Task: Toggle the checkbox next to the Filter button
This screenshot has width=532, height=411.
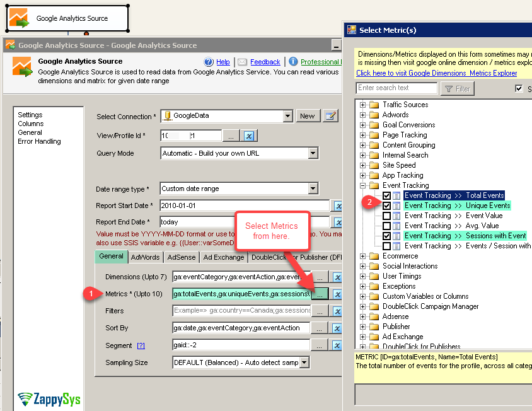Action: point(518,89)
